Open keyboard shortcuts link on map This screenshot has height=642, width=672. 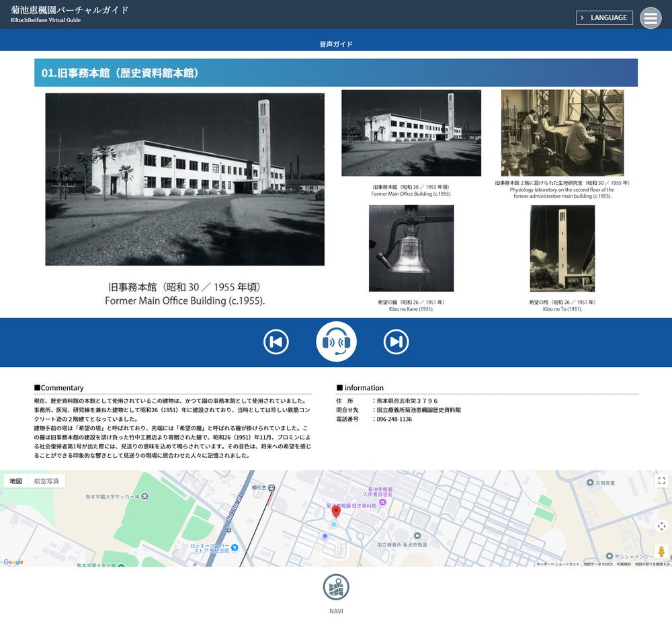point(558,564)
